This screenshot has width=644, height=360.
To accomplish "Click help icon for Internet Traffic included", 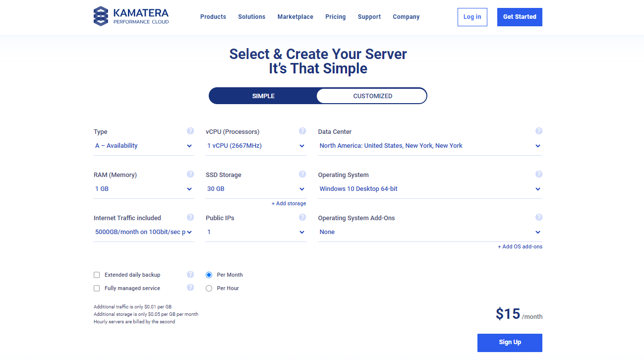I will click(190, 218).
